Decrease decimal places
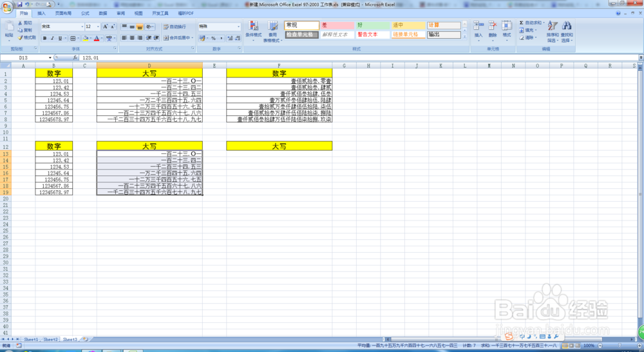This screenshot has height=352, width=644. [238, 38]
